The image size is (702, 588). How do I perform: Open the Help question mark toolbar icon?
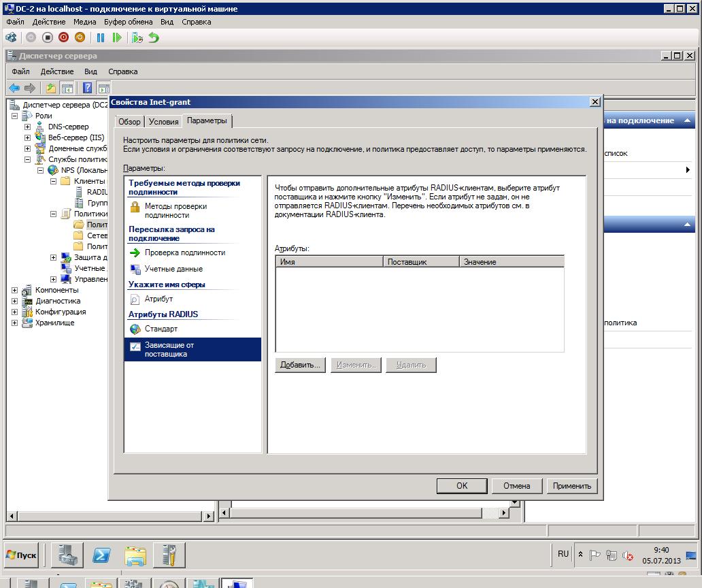87,88
